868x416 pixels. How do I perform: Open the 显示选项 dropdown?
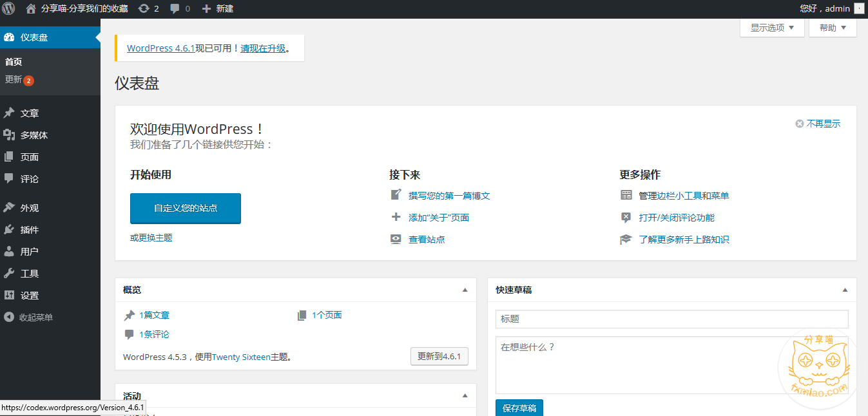pos(772,28)
